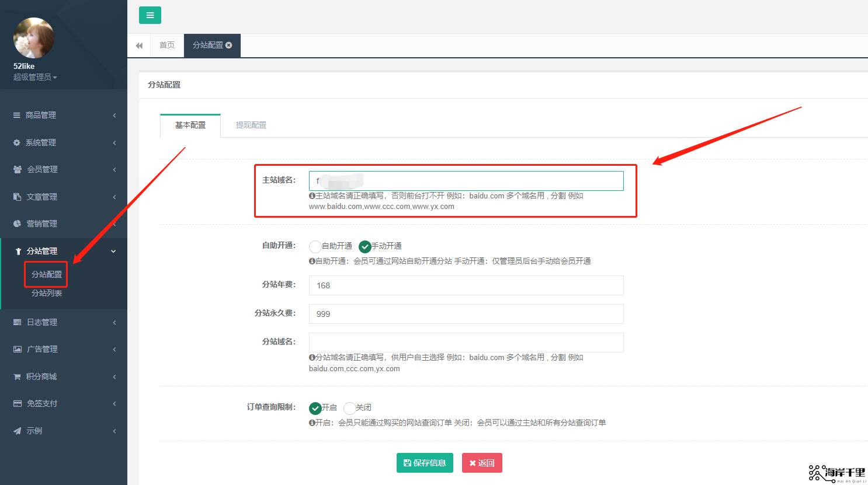Open 分站列表 in the sidebar
The image size is (868, 485).
[47, 293]
